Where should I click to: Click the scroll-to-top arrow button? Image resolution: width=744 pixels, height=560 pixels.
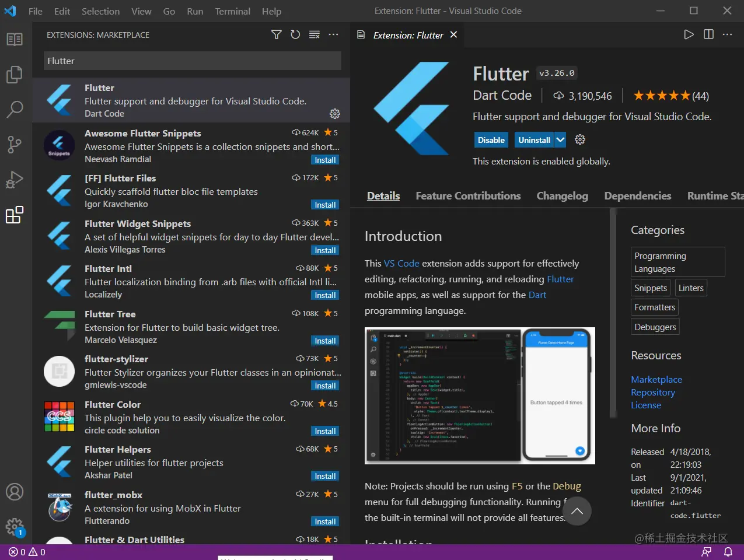(x=577, y=511)
